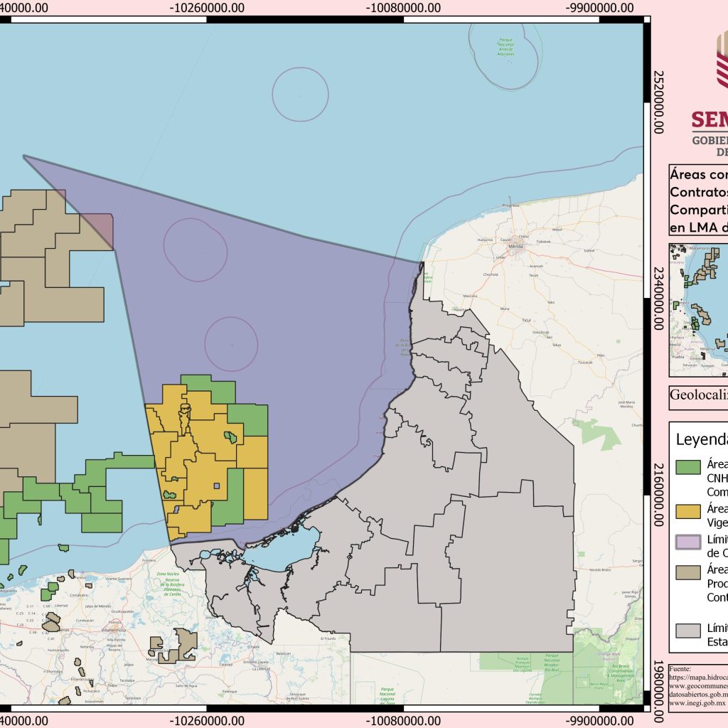This screenshot has height=728, width=728.
Task: Click the Parque Nacional Arrecife Alacranes label
Action: [505, 47]
